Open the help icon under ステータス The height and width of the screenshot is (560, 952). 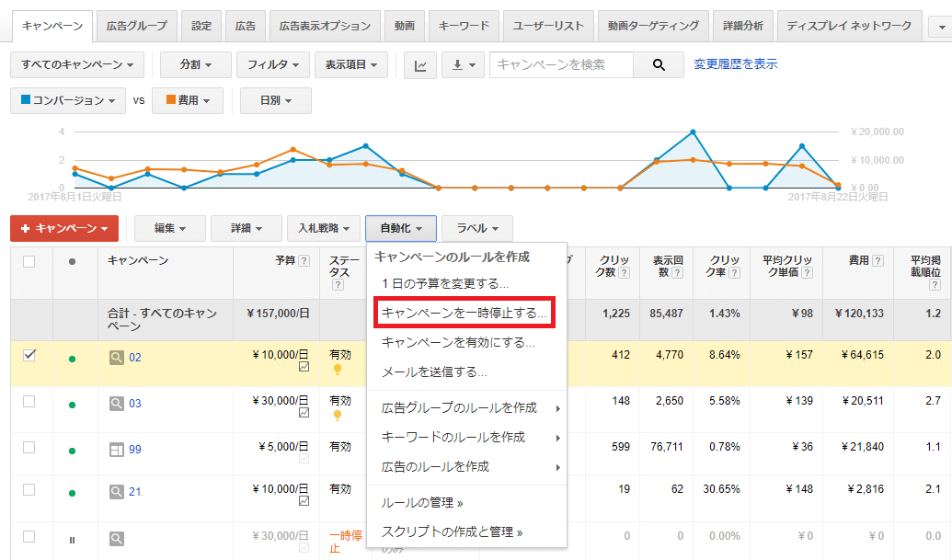(338, 284)
